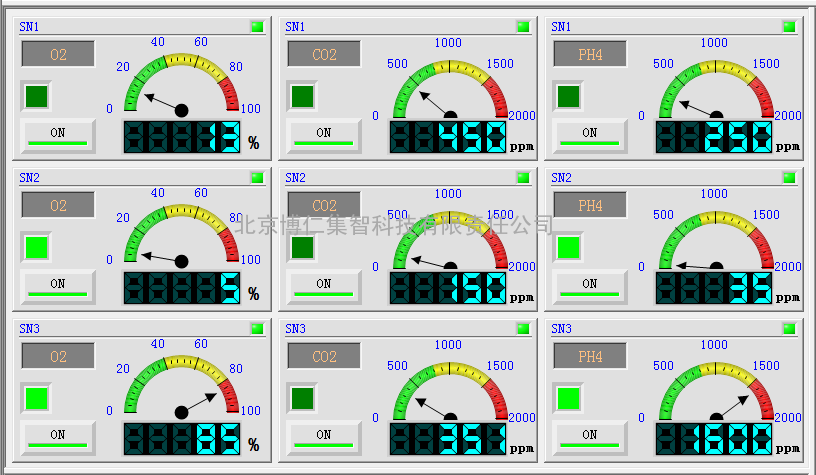Click the digital readout showing 150 ppm
This screenshot has width=816, height=475.
tap(448, 288)
